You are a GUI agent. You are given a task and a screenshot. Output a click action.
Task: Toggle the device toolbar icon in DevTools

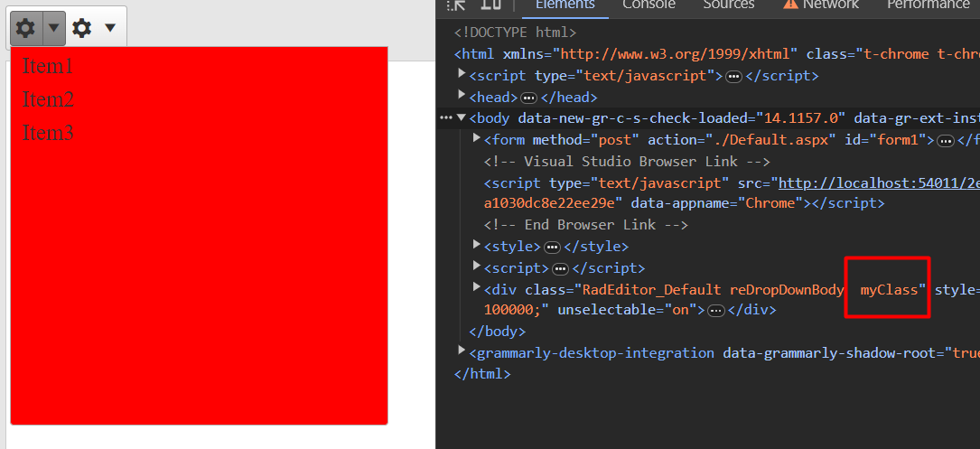[490, 5]
